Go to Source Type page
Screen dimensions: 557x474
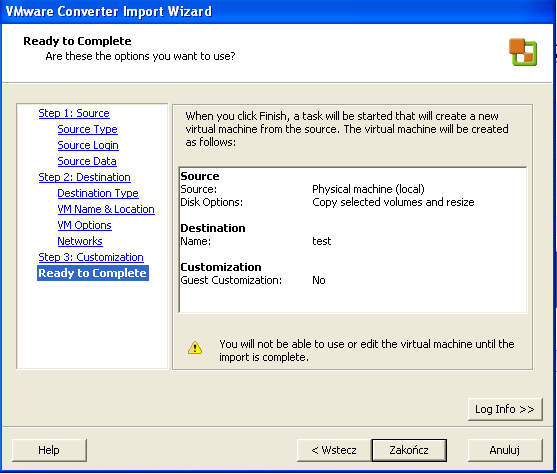pos(87,129)
